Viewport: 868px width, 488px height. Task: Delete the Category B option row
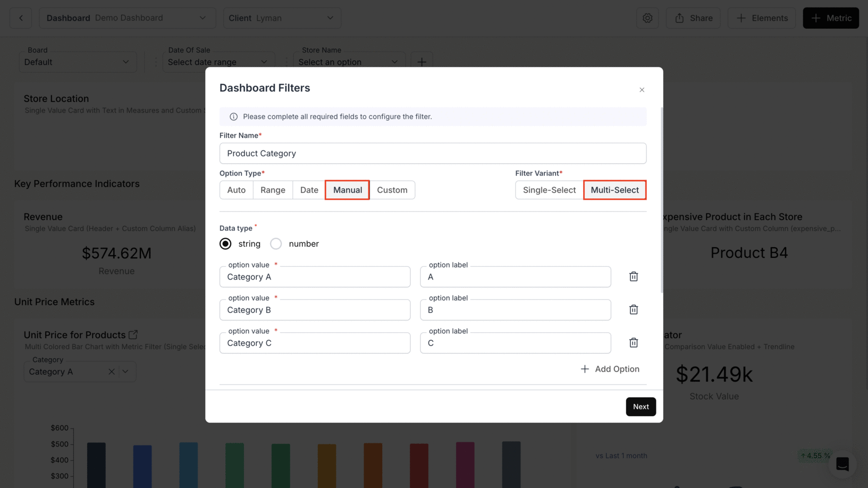(633, 309)
